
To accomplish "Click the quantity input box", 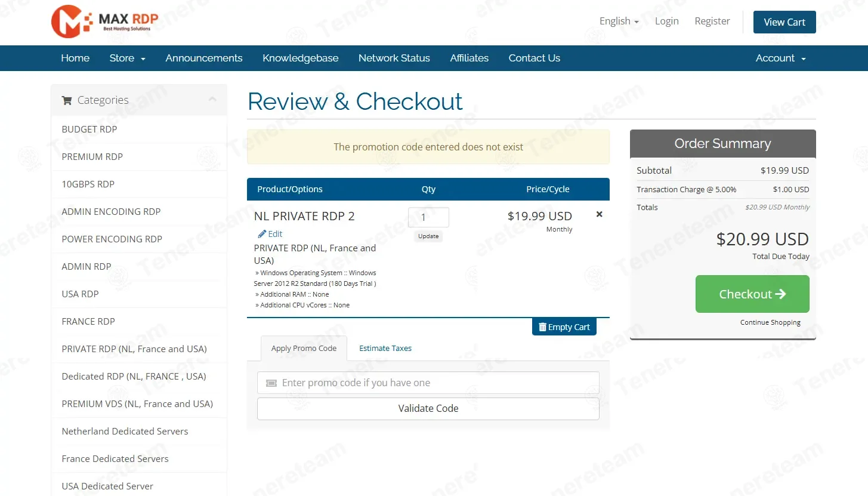I will click(428, 217).
